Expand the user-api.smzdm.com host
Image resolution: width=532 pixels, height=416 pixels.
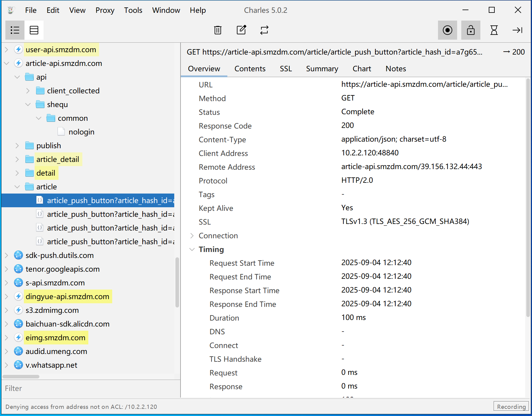click(x=6, y=50)
